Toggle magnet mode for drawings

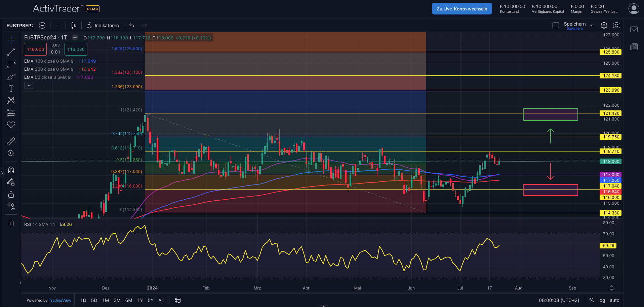tap(11, 170)
